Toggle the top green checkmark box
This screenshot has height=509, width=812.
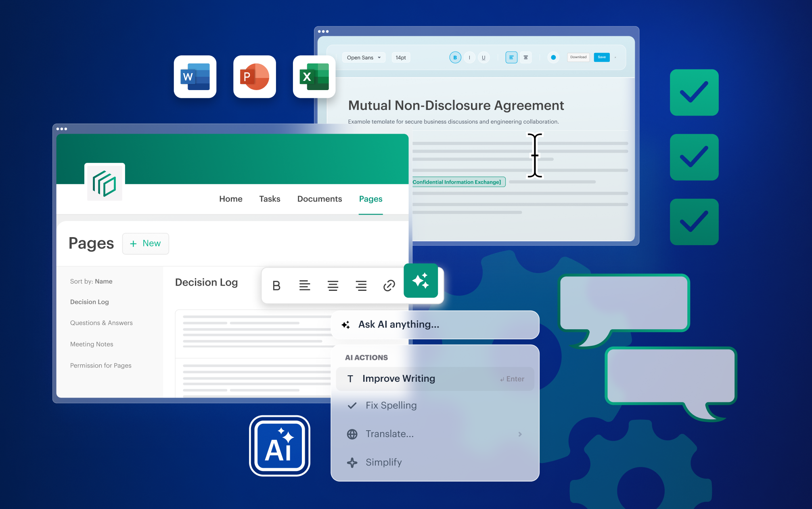pyautogui.click(x=694, y=93)
